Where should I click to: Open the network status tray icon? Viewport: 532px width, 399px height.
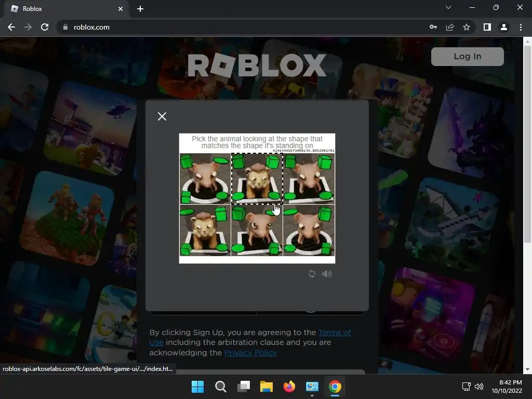(467, 387)
